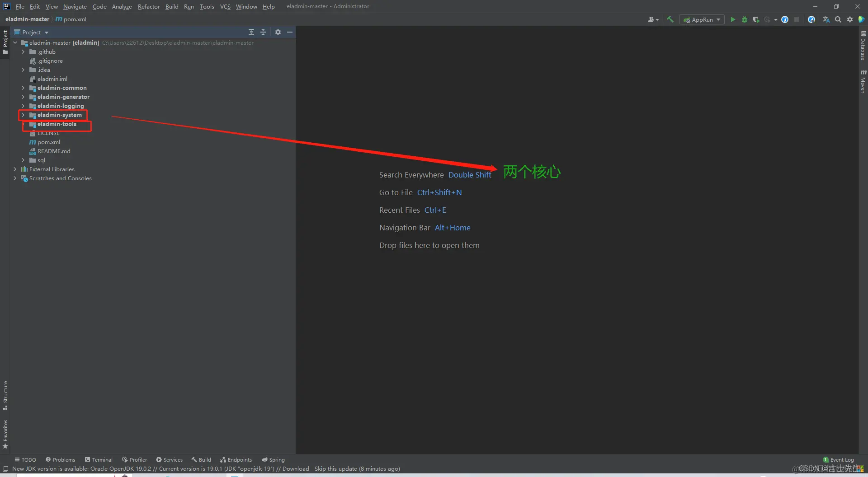
Task: Open the AppRun run configuration dropdown
Action: click(702, 19)
